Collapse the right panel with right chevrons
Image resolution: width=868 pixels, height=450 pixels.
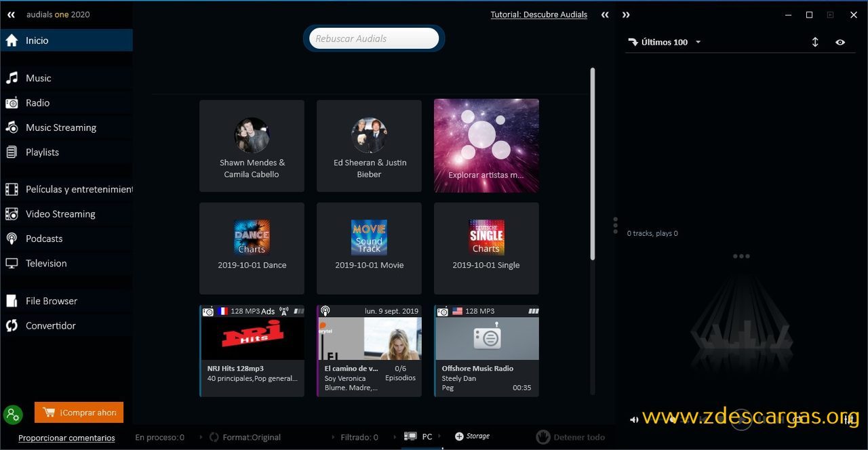click(626, 15)
